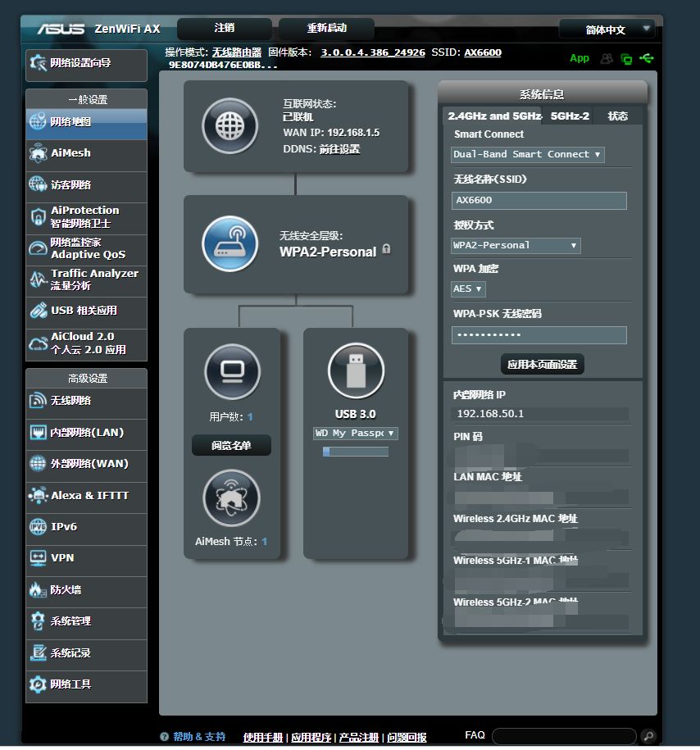This screenshot has height=750, width=700.
Task: Open Dual-Band Smart Connect dropdown
Action: click(x=527, y=154)
